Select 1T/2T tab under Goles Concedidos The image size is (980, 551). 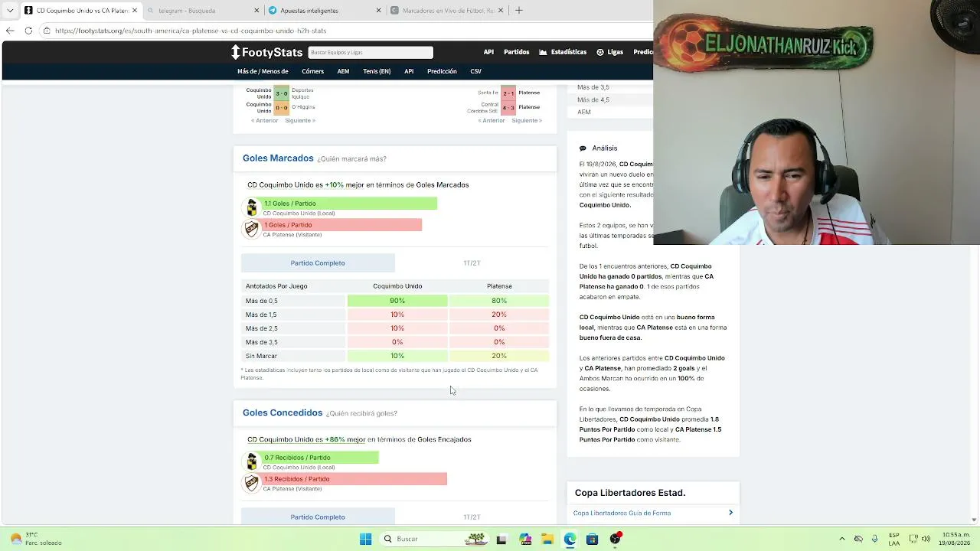(472, 517)
